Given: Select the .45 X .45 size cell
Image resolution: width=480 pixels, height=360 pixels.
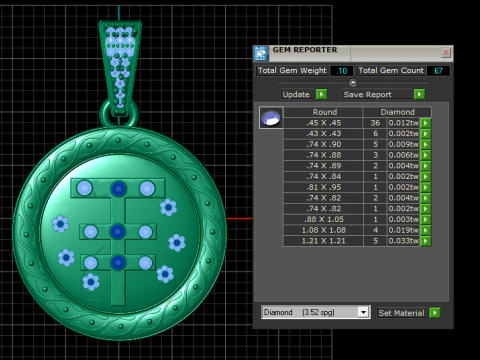Looking at the screenshot, I should coord(323,123).
